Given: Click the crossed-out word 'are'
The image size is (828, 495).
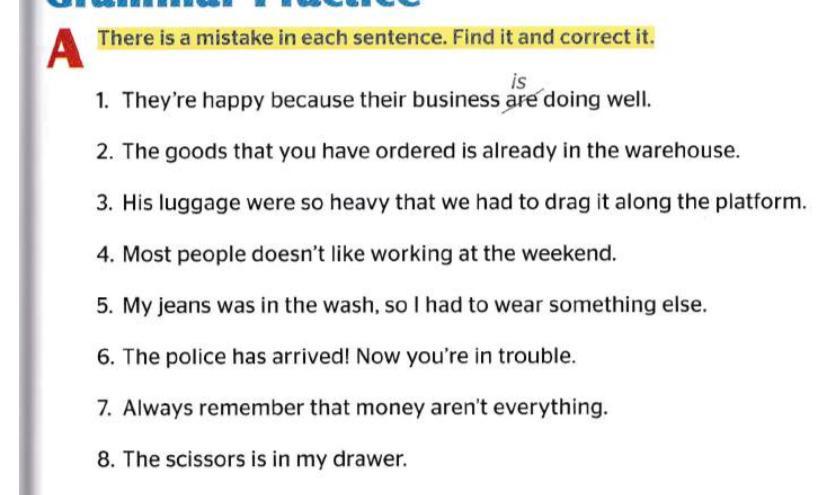Looking at the screenshot, I should 522,100.
